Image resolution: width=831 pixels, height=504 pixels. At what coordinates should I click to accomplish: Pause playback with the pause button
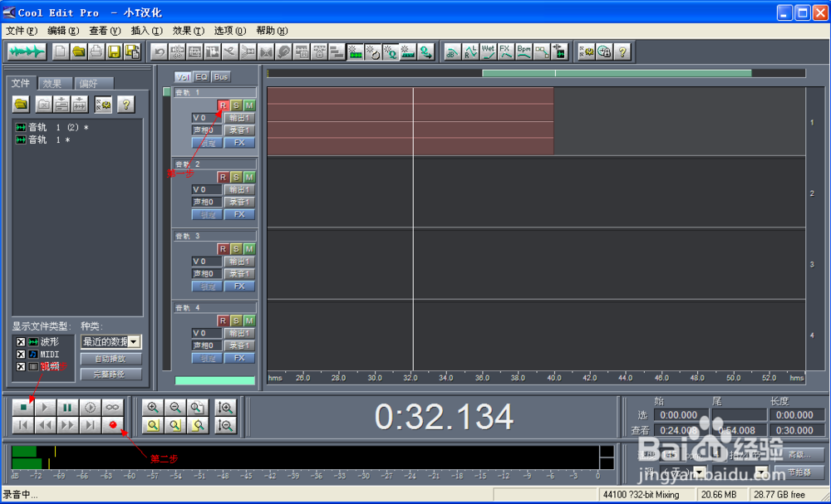coord(68,407)
